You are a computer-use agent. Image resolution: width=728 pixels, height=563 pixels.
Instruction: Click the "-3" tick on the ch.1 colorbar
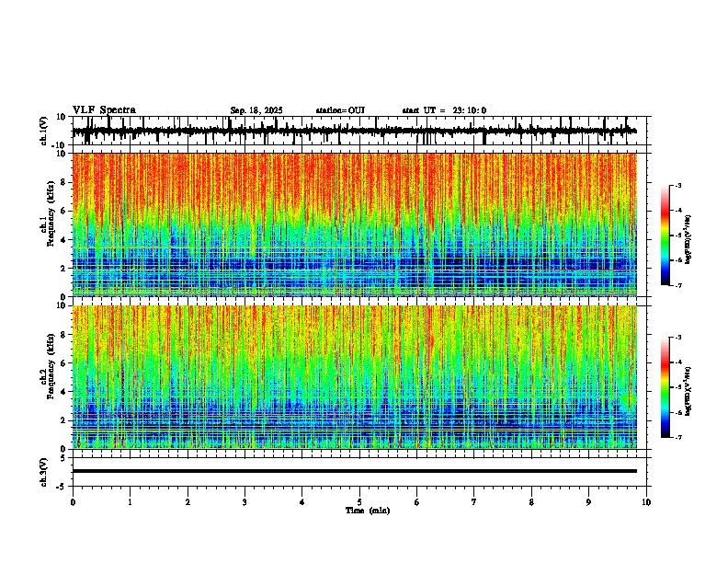pyautogui.click(x=677, y=185)
